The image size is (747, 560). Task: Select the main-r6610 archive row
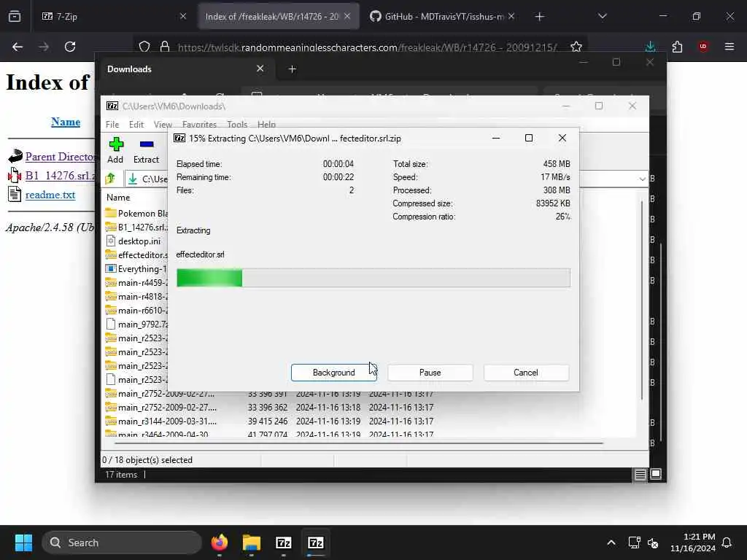(x=136, y=310)
